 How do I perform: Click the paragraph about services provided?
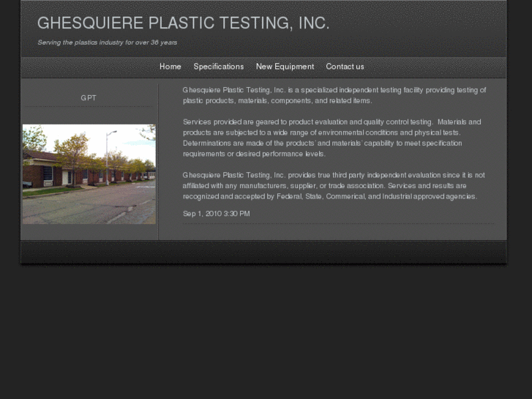[331, 138]
